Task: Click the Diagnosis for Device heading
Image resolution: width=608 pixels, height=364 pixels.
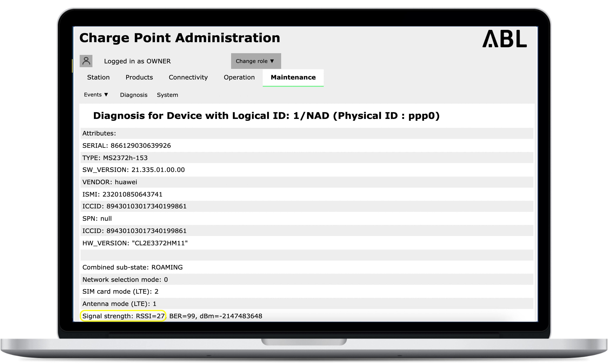Action: click(266, 116)
